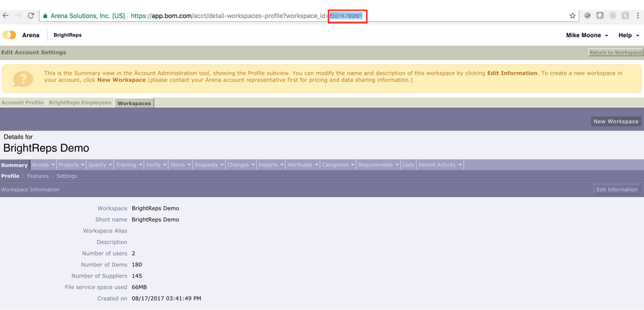Select the Profile subview
This screenshot has height=310, width=644.
pos(10,176)
